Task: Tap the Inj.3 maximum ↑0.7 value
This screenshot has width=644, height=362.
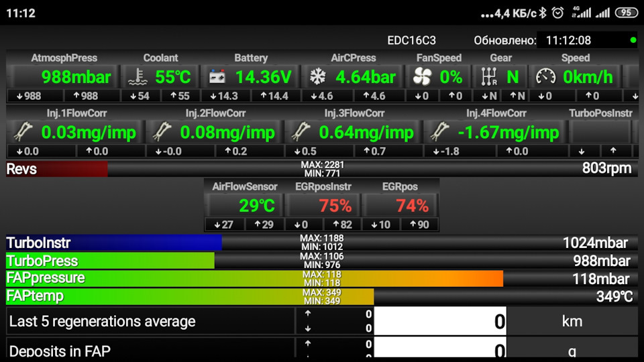Action: 374,151
